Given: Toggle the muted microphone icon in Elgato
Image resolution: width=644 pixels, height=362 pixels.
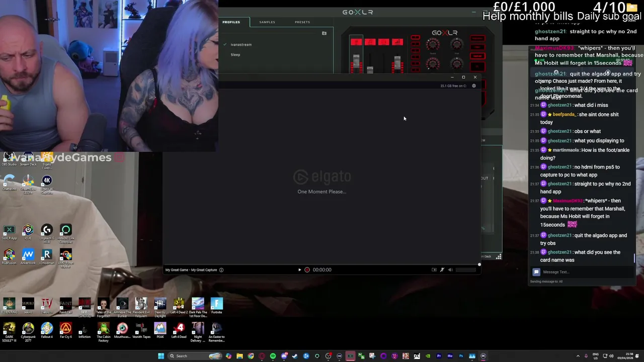Looking at the screenshot, I should tap(442, 270).
